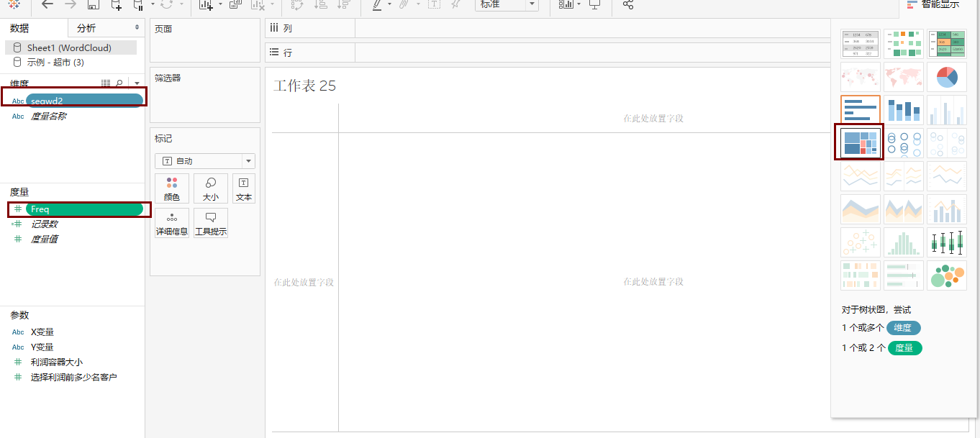Choose stacked bars chart in Show Me
The height and width of the screenshot is (438, 980).
904,109
